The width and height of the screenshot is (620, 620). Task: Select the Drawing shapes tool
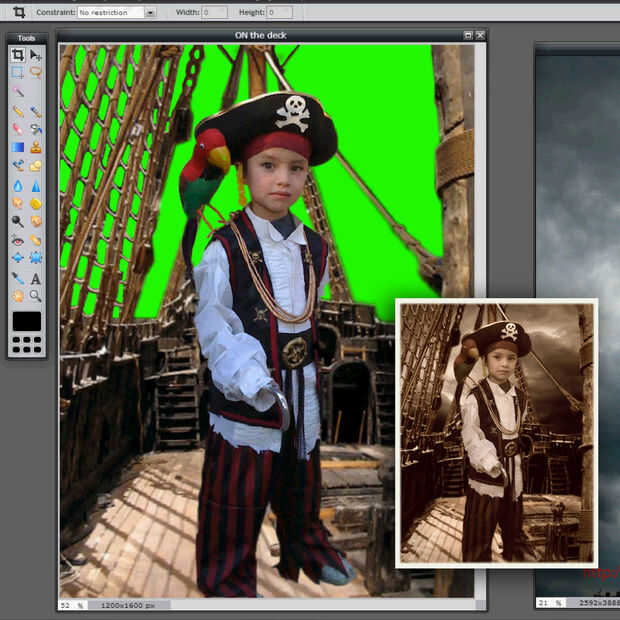click(x=36, y=165)
